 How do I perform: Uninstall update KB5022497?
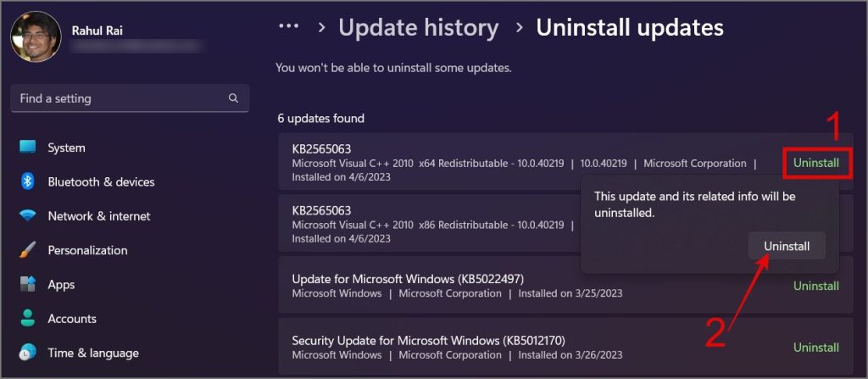tap(815, 286)
